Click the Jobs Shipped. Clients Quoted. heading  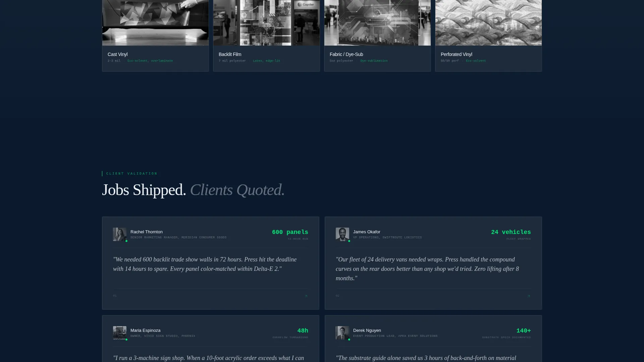point(193,190)
